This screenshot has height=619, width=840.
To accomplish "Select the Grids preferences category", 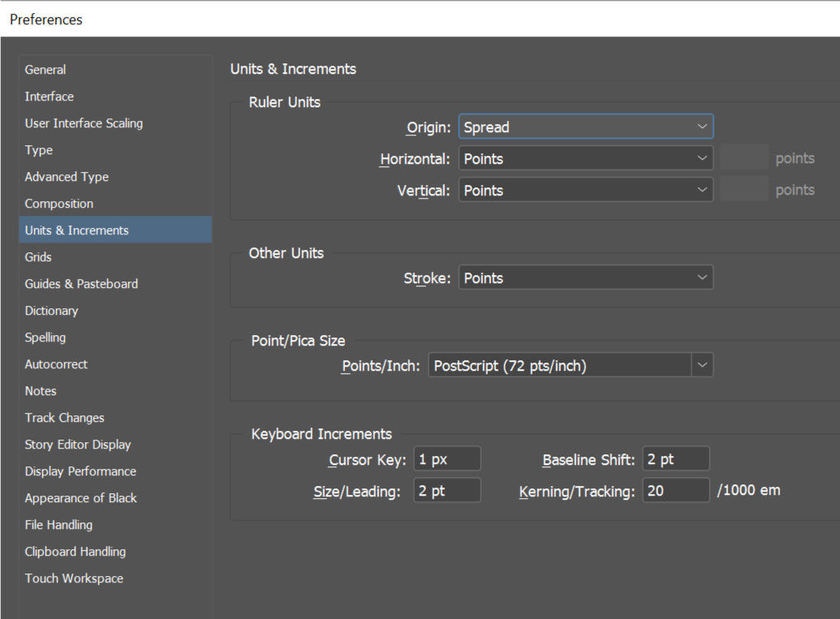I will tap(38, 257).
